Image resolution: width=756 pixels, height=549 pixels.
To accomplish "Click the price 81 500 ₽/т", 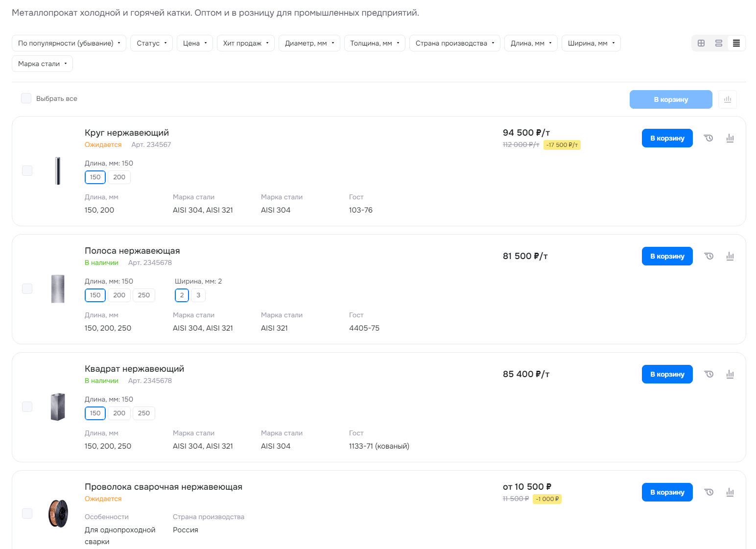I will click(x=525, y=256).
